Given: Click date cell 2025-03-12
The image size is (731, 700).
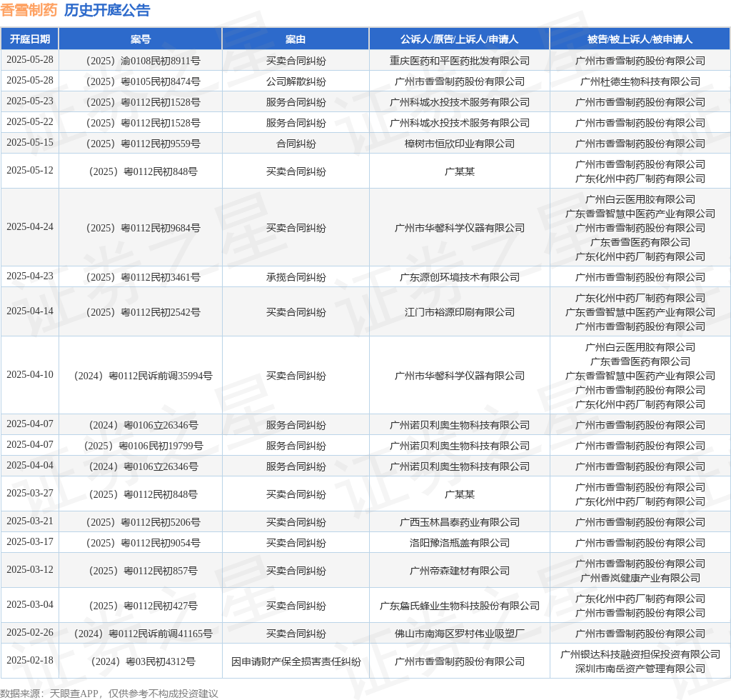Looking at the screenshot, I should (30, 569).
